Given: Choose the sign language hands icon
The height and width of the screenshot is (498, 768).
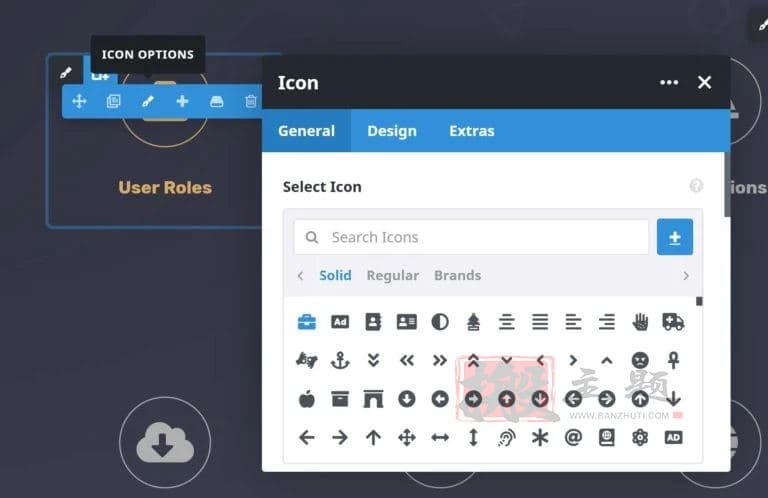Looking at the screenshot, I should 307,360.
